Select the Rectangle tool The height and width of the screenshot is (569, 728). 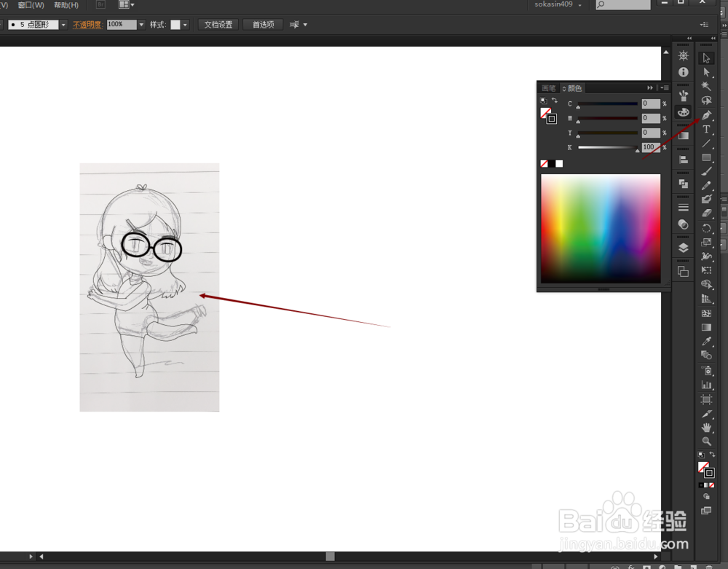(706, 157)
